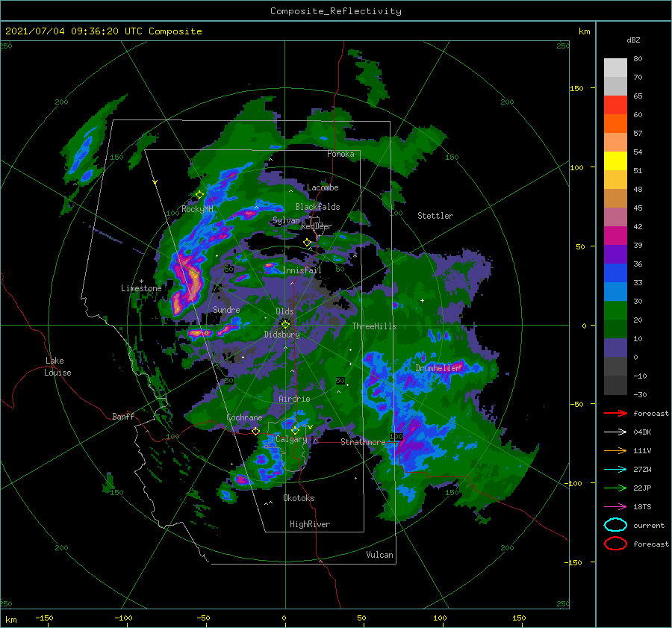Click the magenta 18TS arrow icon
The image size is (672, 628).
[615, 507]
